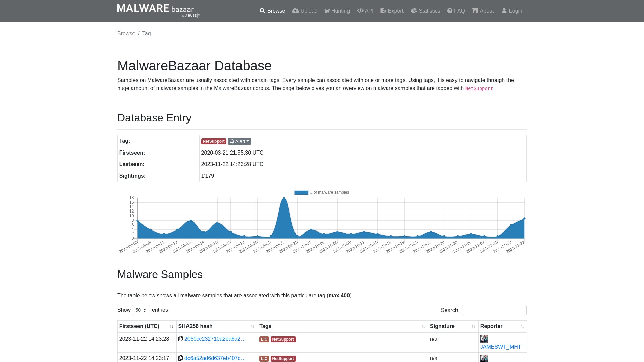Screen dimensions: 644x362
Task: Sort table by Tags column
Action: click(343, 326)
